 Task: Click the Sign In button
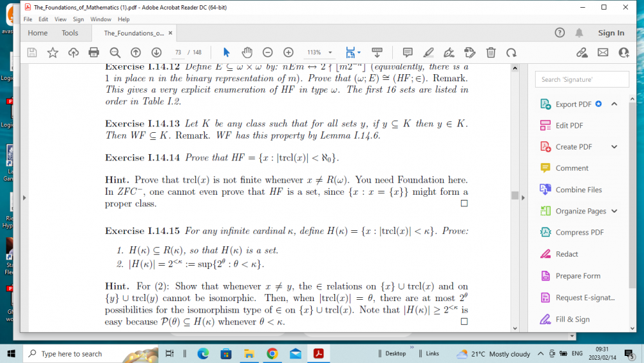point(611,33)
